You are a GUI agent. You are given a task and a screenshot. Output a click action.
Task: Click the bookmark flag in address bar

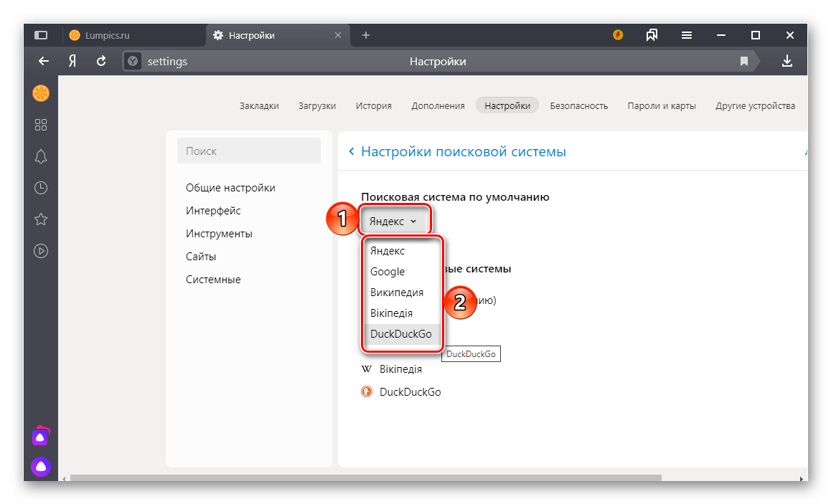(744, 62)
